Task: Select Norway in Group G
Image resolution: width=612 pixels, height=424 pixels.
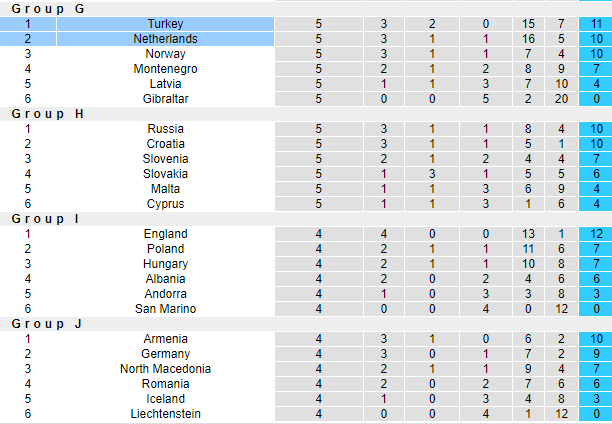Action: (x=165, y=54)
